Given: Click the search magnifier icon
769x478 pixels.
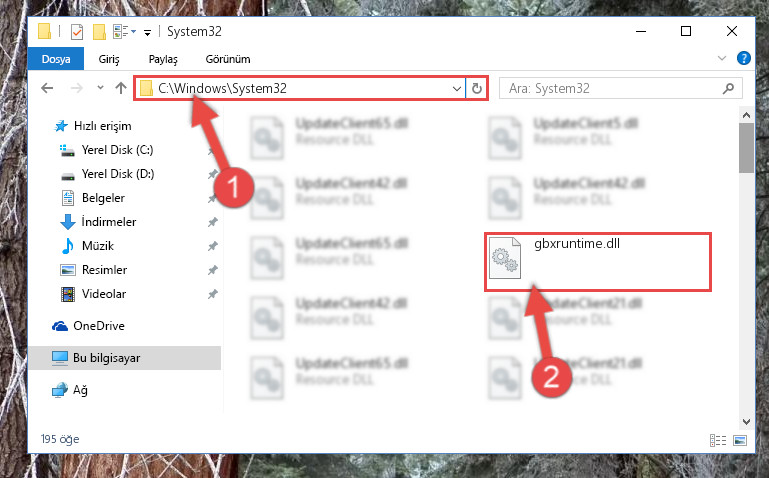Looking at the screenshot, I should [728, 88].
